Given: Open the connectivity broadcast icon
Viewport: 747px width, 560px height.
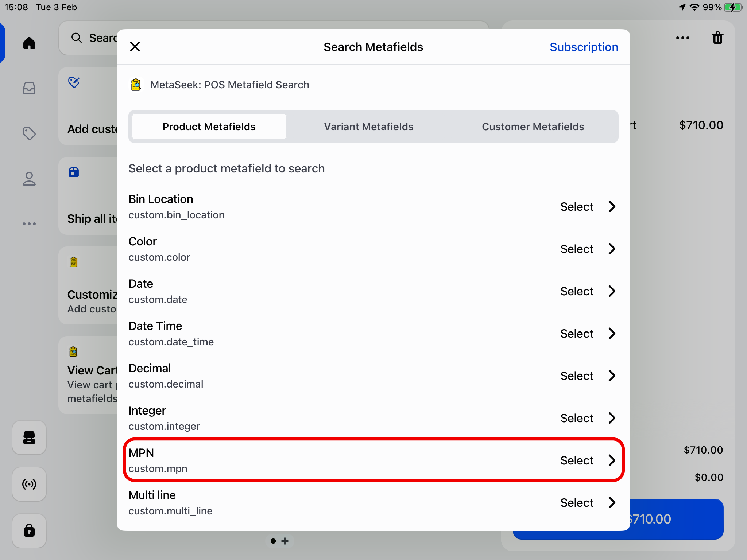Looking at the screenshot, I should point(29,484).
